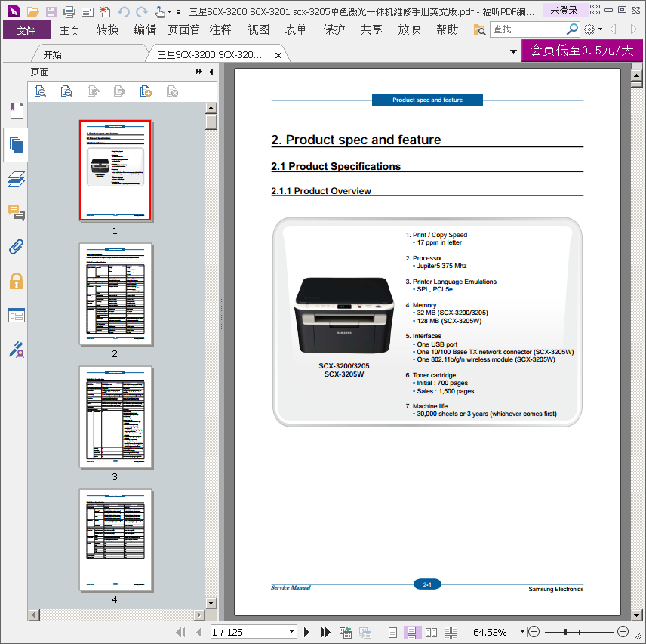Toggle the Pages thumbnail panel icon in sidebar

click(16, 145)
